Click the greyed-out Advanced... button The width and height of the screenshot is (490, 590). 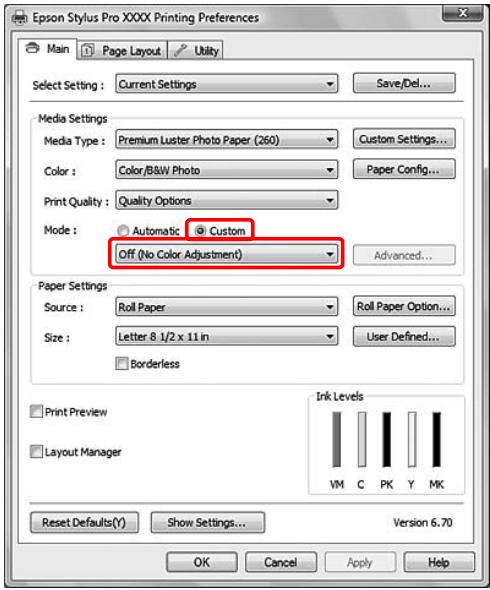(404, 255)
